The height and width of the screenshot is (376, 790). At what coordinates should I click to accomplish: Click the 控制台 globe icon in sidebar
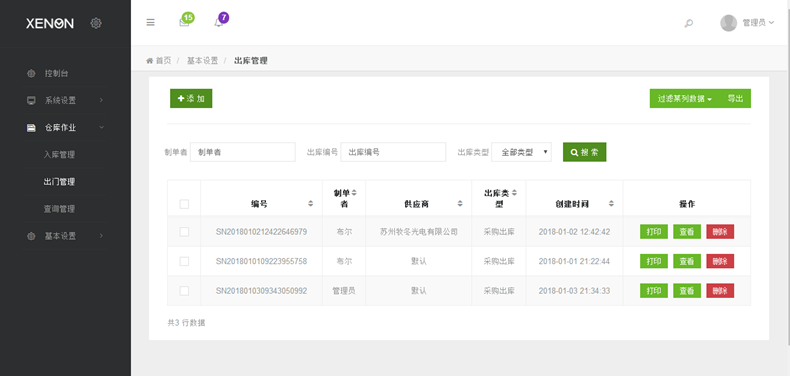pyautogui.click(x=31, y=74)
